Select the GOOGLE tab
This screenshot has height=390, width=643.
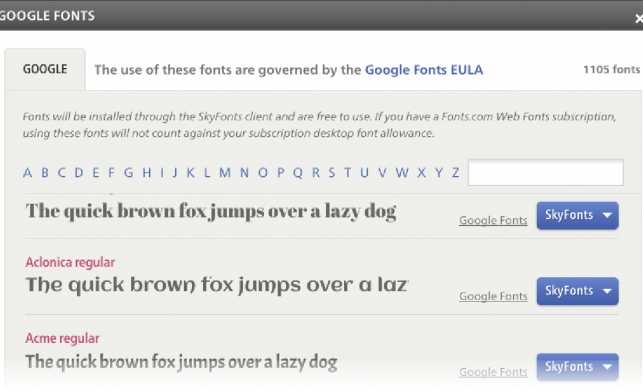click(45, 69)
